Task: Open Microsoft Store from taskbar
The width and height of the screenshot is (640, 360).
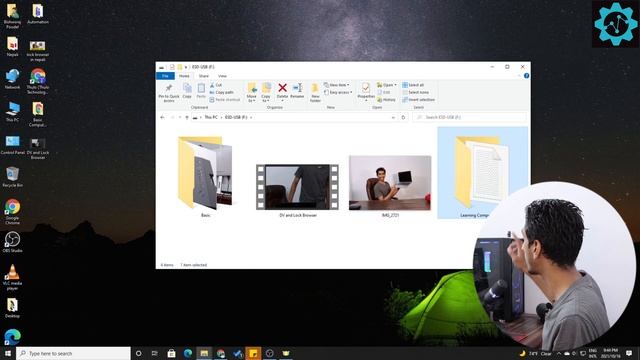Action: click(x=171, y=353)
